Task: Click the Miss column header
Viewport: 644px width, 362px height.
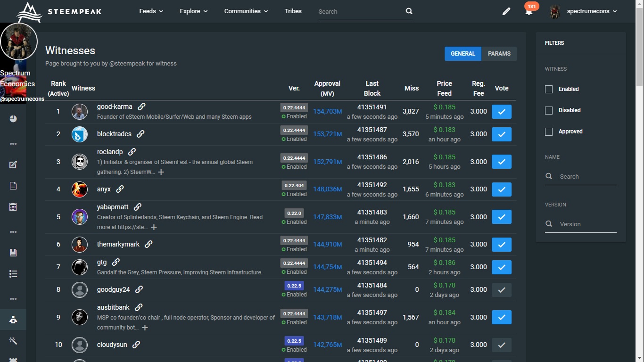Action: 412,88
